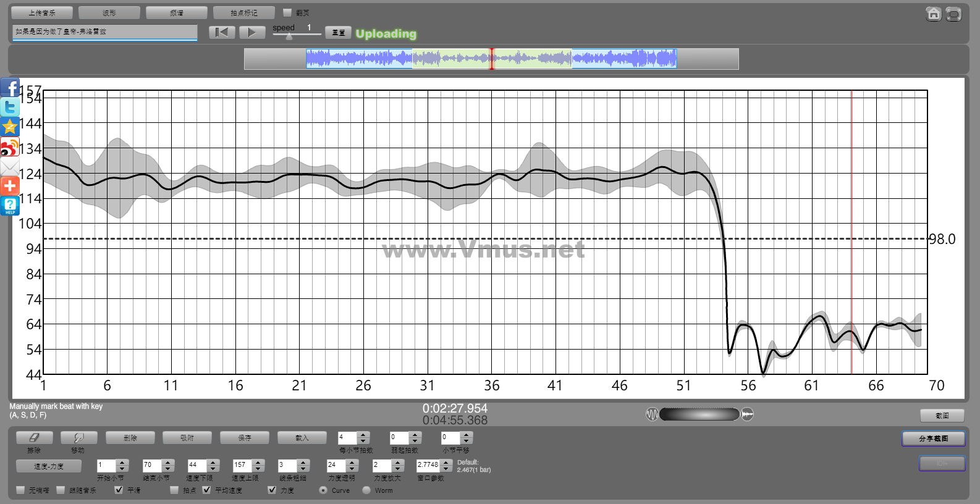This screenshot has height=504, width=980.
Task: Select the Worm radio button
Action: pyautogui.click(x=366, y=490)
